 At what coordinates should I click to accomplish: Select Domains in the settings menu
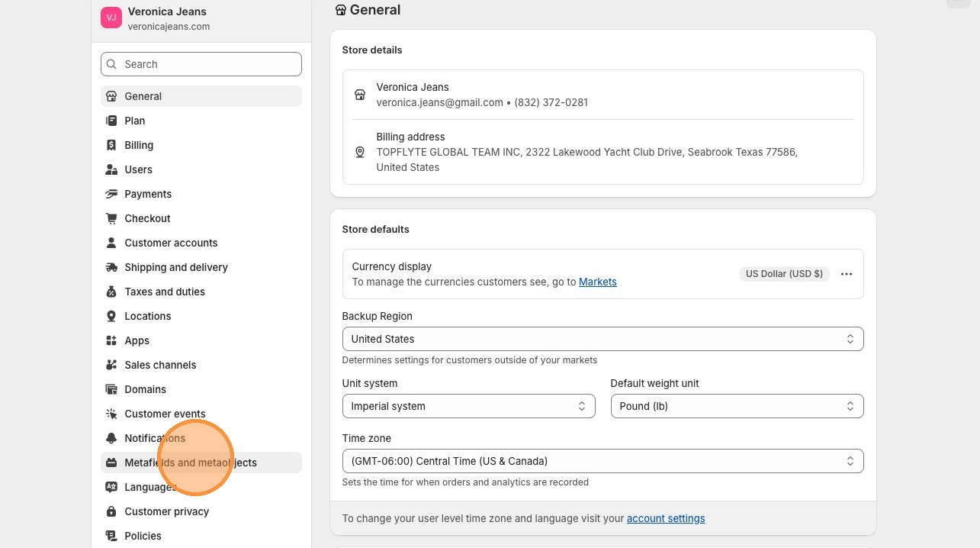coord(145,389)
